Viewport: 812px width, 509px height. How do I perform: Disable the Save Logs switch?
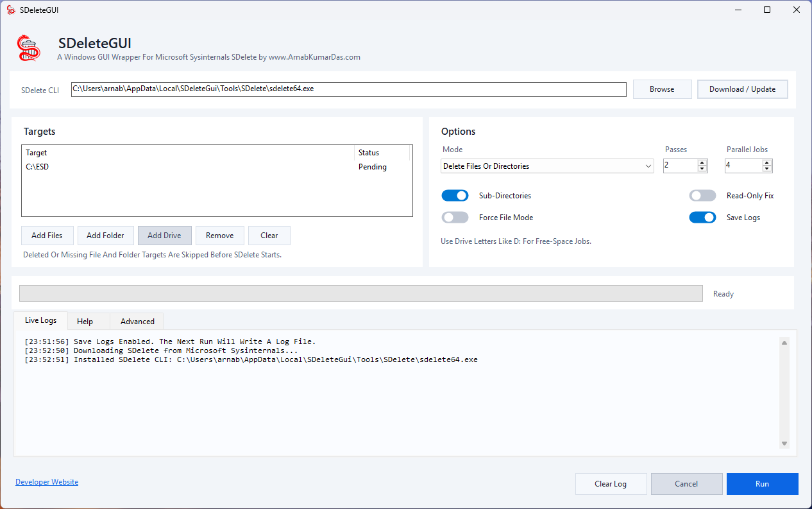[702, 218]
